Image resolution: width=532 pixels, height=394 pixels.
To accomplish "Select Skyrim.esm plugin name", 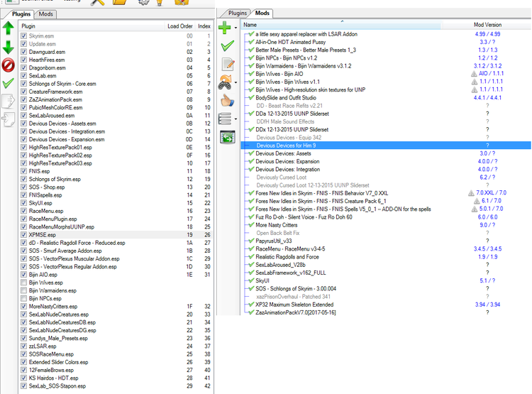I will (41, 36).
